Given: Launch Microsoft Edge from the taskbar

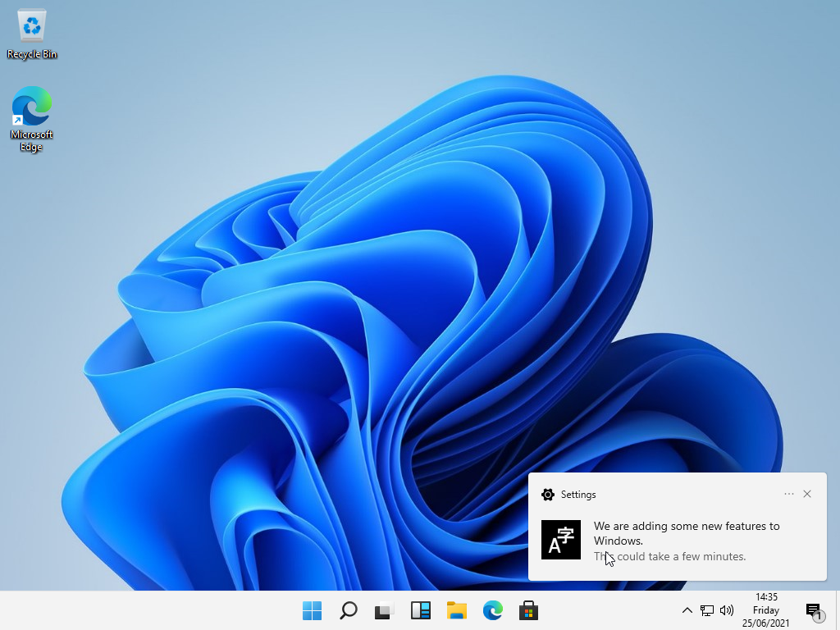Looking at the screenshot, I should pos(492,610).
